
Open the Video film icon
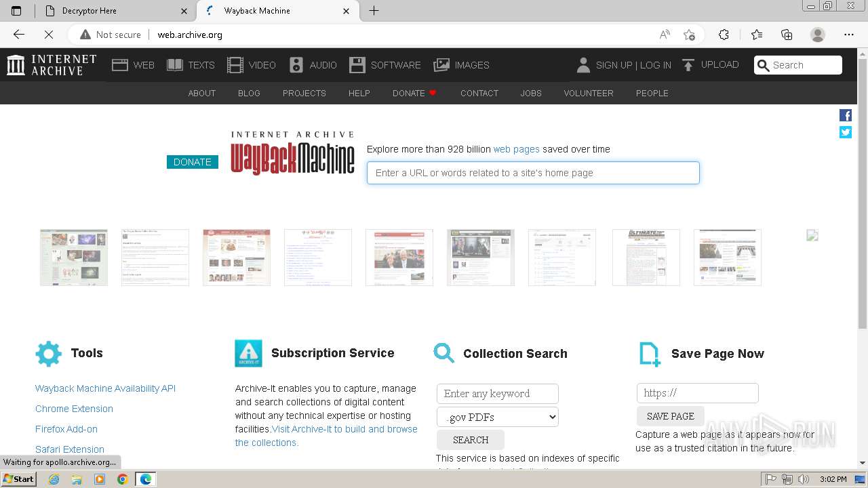[x=235, y=65]
